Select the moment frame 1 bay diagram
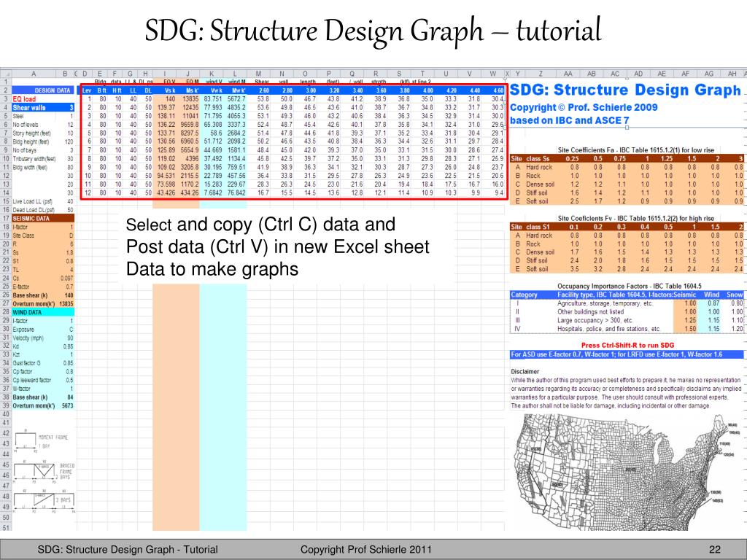 (42, 441)
